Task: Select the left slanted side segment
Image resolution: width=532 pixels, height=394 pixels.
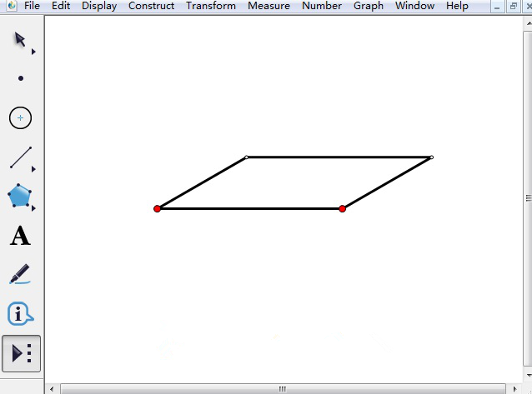Action: coord(202,182)
